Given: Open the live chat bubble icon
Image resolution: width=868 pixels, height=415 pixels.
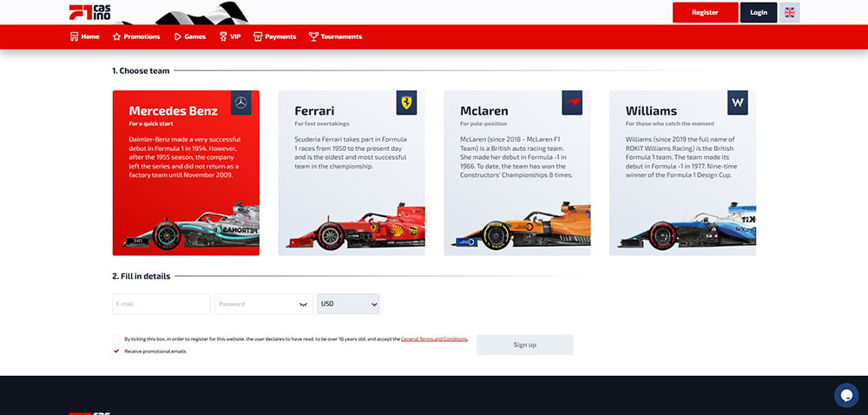Looking at the screenshot, I should [845, 395].
